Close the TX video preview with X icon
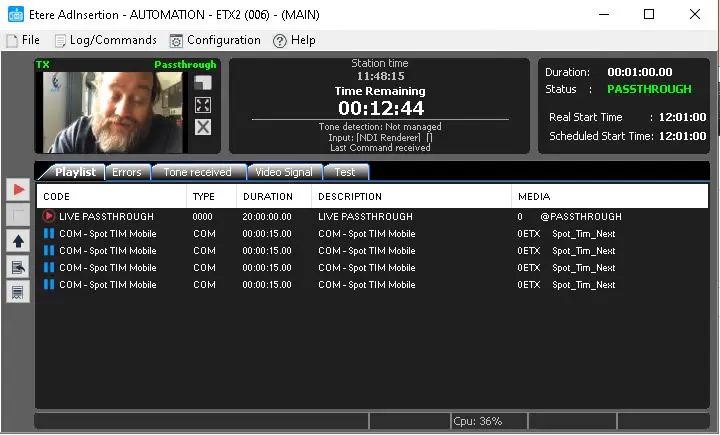 [x=203, y=127]
